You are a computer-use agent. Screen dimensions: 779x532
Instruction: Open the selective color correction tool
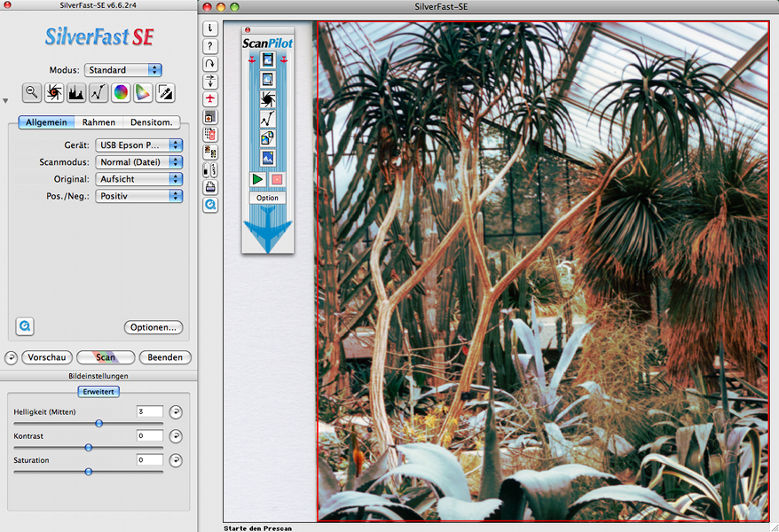pos(143,92)
